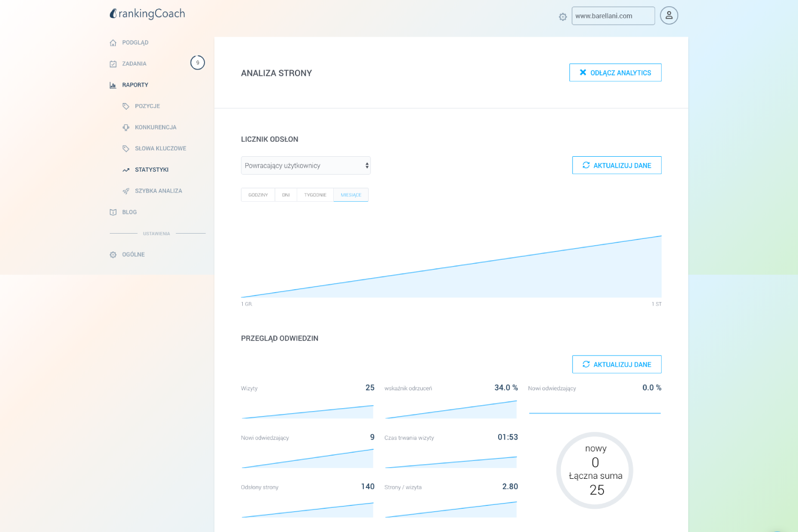Image resolution: width=798 pixels, height=532 pixels.
Task: Open the Powracający użytkownicy dropdown
Action: [x=306, y=165]
